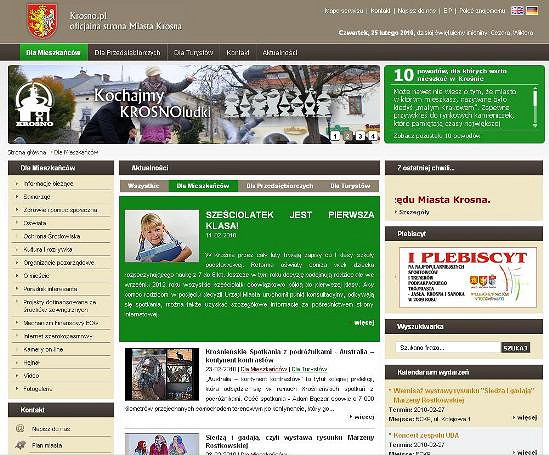Click Dla Mieszkańców breadcrumb link
The width and height of the screenshot is (549, 455).
coord(76,153)
